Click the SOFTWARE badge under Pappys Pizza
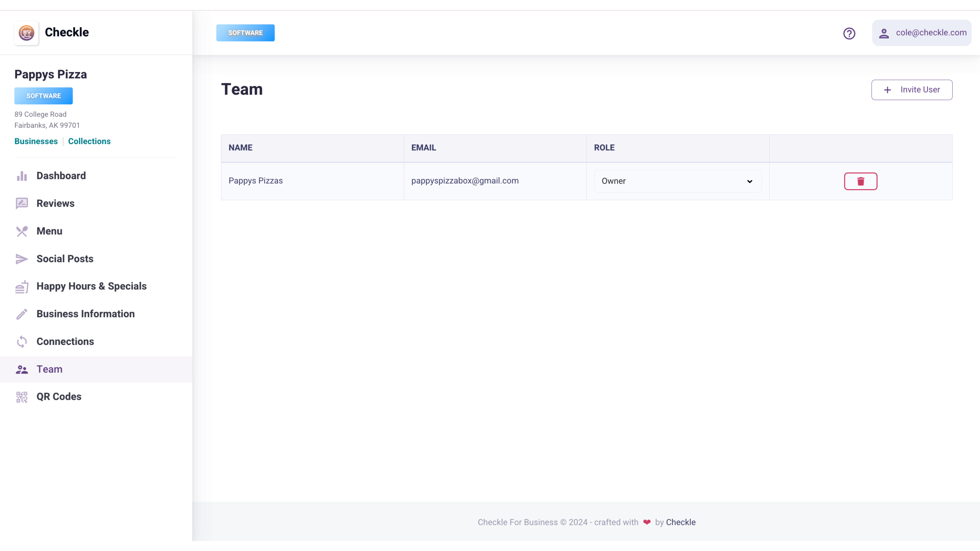The width and height of the screenshot is (980, 551). [x=43, y=96]
